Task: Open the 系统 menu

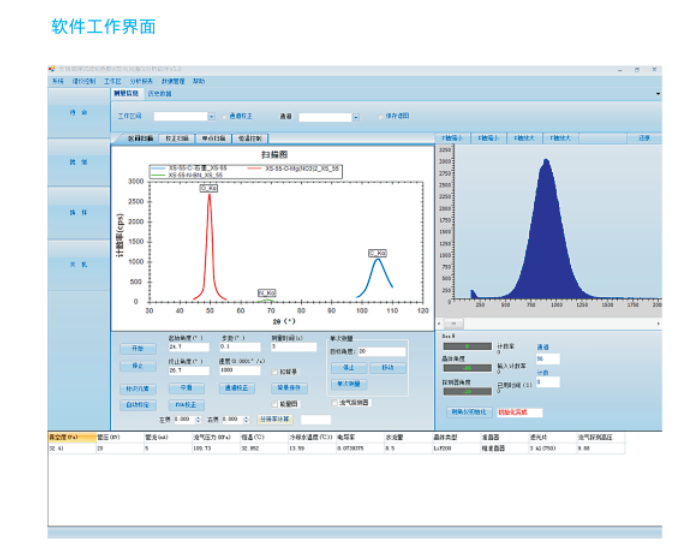Action: point(58,81)
